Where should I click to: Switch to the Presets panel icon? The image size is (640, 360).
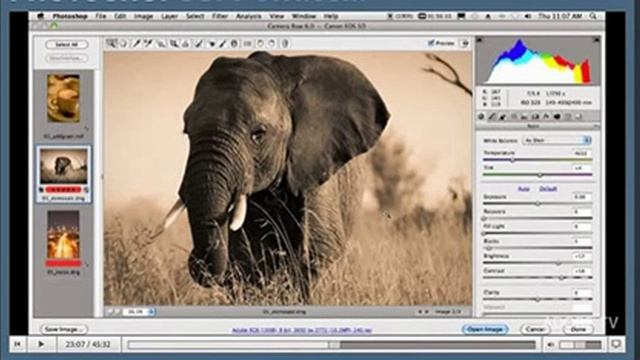[x=568, y=117]
